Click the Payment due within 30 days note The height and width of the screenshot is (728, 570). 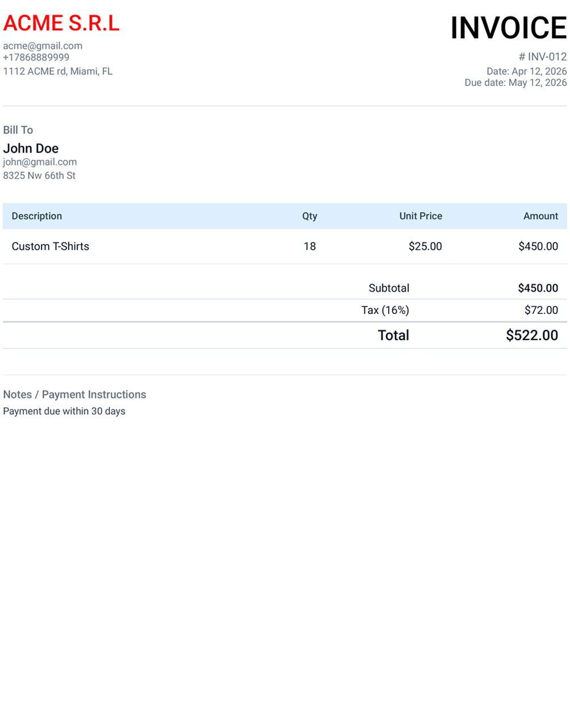pos(64,411)
